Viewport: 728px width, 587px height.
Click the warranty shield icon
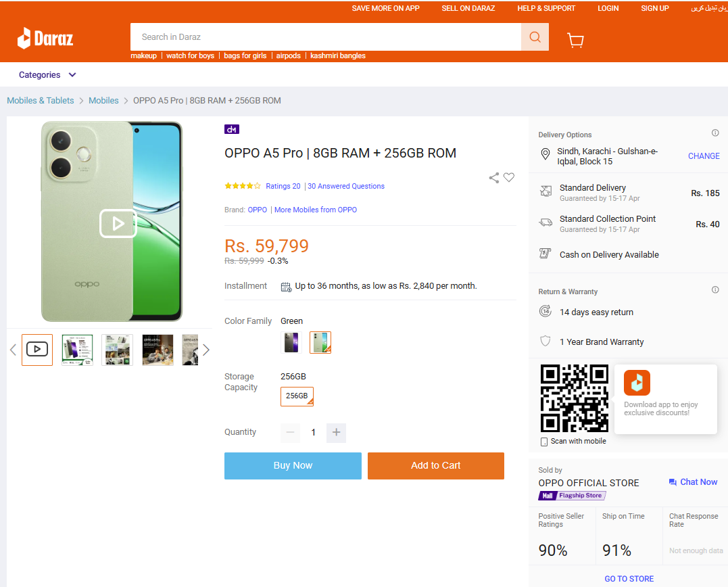coord(545,342)
